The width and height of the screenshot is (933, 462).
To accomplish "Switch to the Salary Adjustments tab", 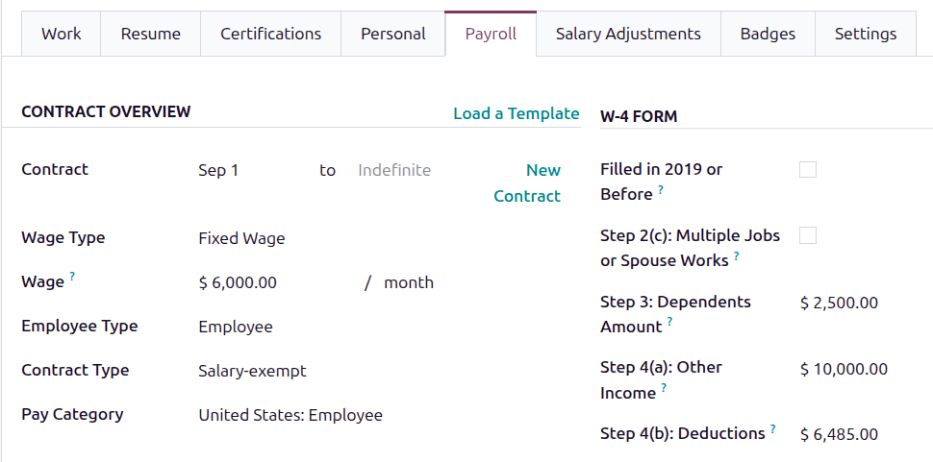I will coord(628,34).
